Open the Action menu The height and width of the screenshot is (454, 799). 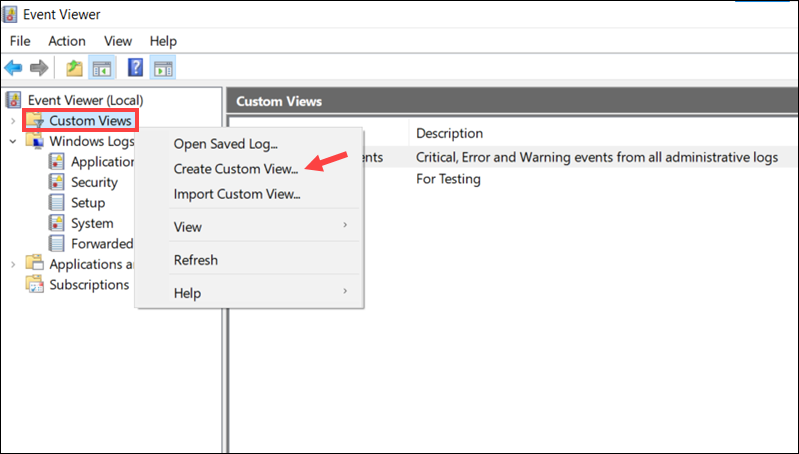click(67, 41)
